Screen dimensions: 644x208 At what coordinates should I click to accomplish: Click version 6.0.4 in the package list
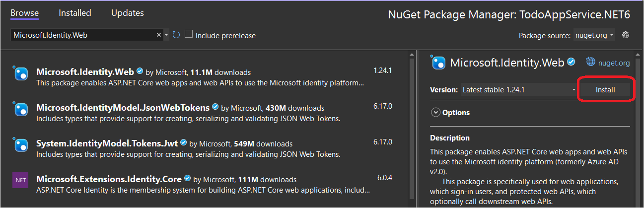pos(385,177)
